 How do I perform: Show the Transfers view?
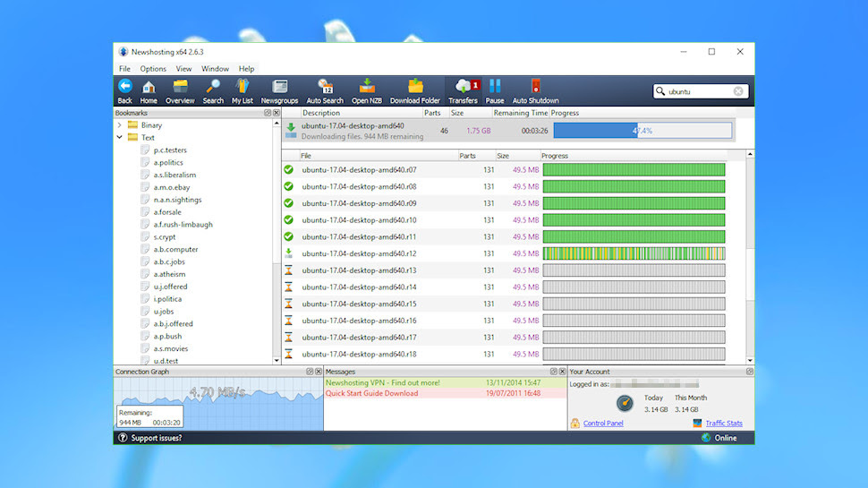click(x=464, y=90)
